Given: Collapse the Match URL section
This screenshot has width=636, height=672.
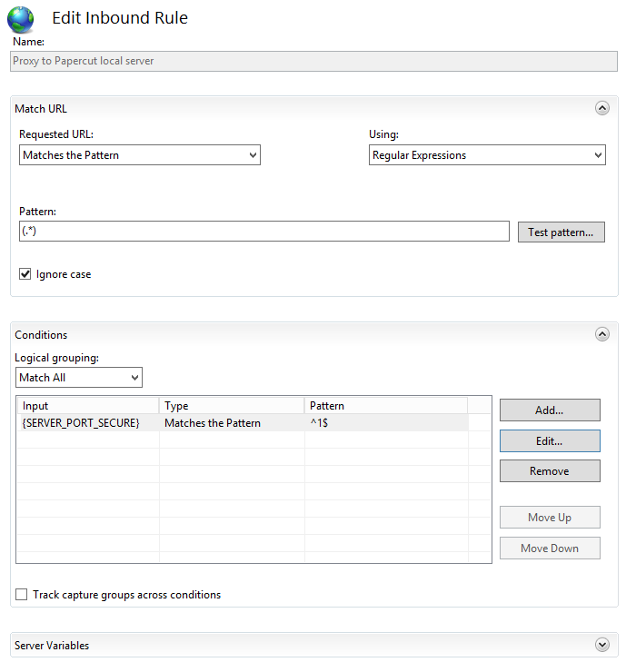Looking at the screenshot, I should (601, 108).
